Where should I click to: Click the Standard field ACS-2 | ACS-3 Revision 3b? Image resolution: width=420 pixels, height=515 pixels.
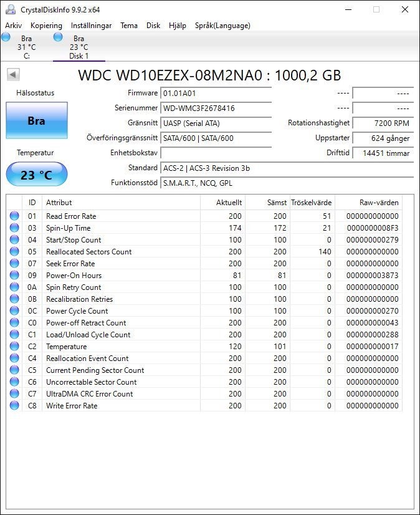click(x=287, y=168)
